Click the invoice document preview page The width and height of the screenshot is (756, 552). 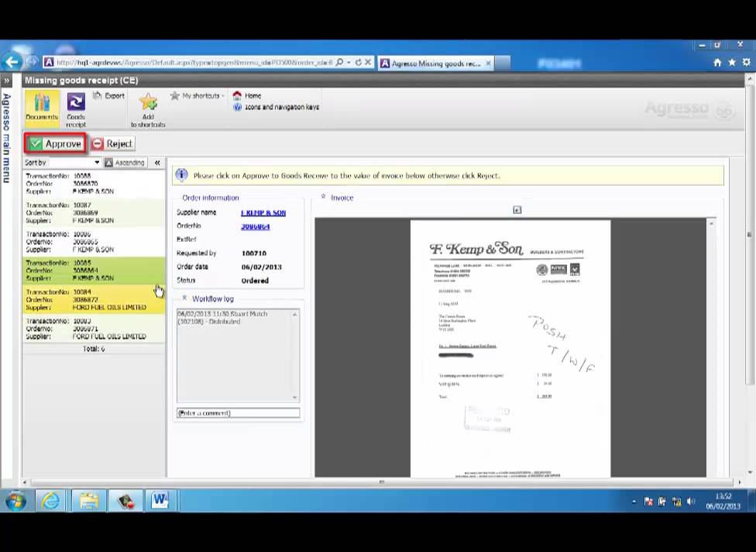click(510, 348)
